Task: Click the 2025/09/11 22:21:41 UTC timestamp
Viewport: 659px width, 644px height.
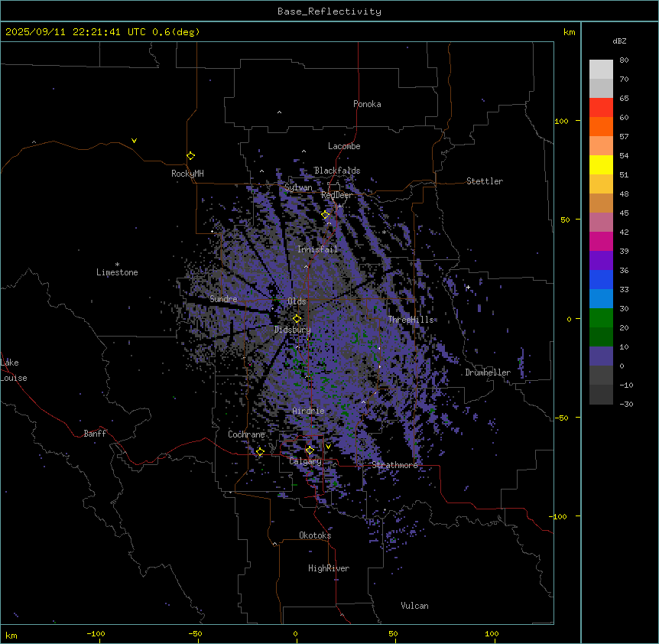Action: click(x=75, y=32)
